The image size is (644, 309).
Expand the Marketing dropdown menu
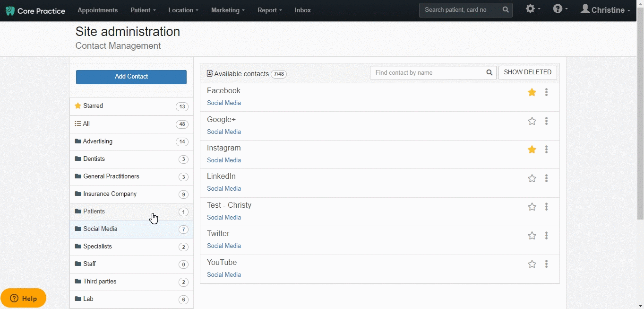[x=228, y=10]
